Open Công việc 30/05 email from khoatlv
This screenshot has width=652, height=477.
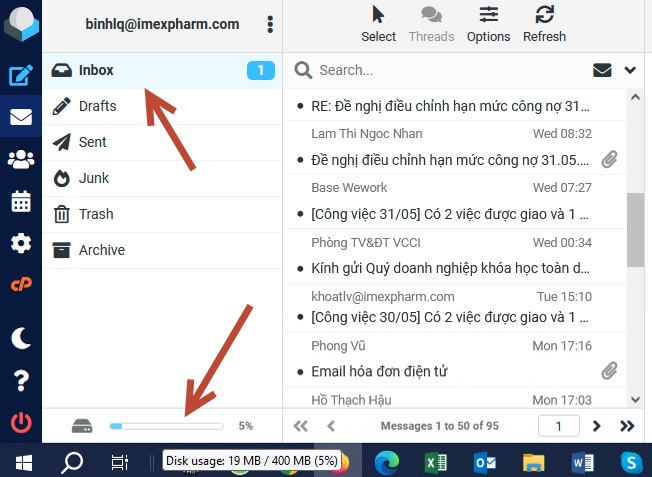pyautogui.click(x=455, y=308)
